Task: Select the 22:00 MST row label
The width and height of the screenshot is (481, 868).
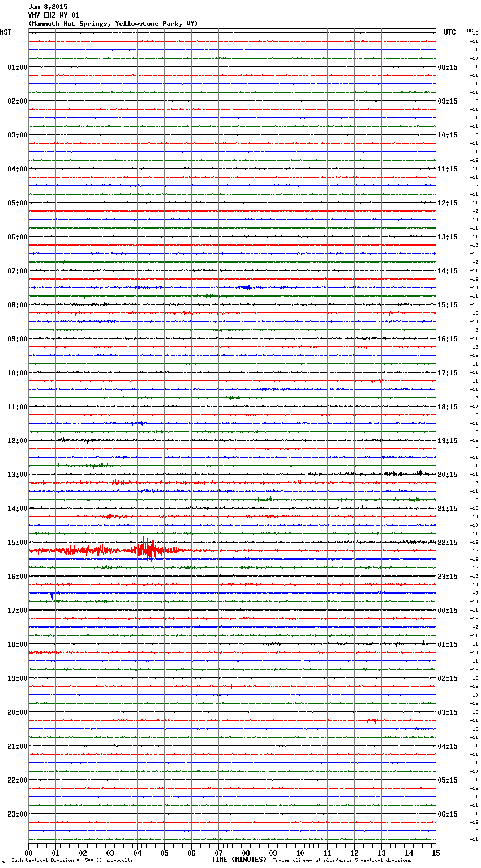Action: click(18, 780)
